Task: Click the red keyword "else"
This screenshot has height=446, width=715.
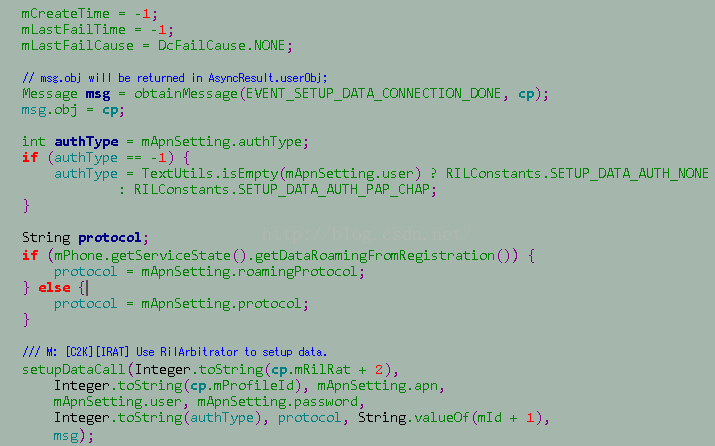Action: (54, 288)
